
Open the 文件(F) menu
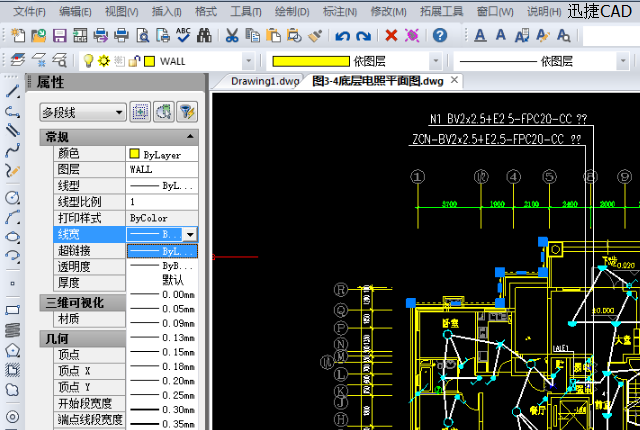(29, 11)
